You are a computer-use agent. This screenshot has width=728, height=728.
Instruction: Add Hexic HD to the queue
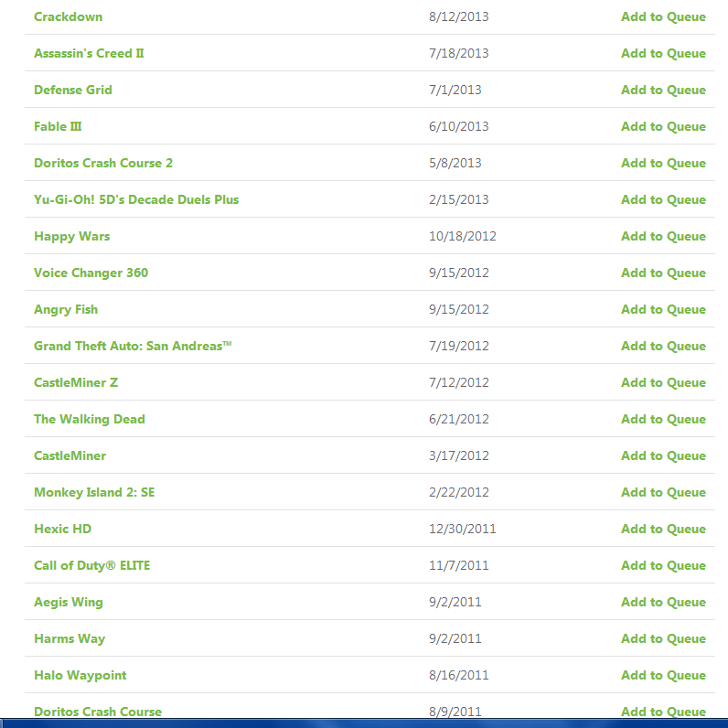click(663, 529)
